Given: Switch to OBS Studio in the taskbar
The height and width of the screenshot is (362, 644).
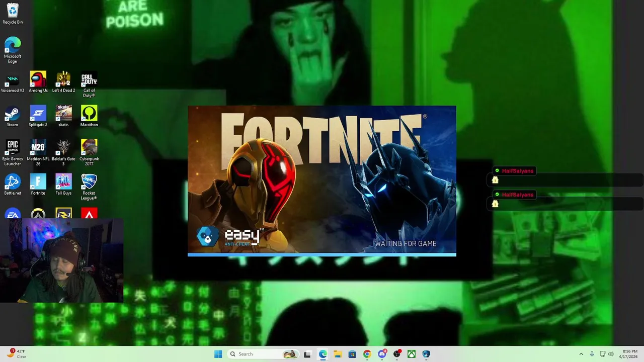Looking at the screenshot, I should coord(397,354).
